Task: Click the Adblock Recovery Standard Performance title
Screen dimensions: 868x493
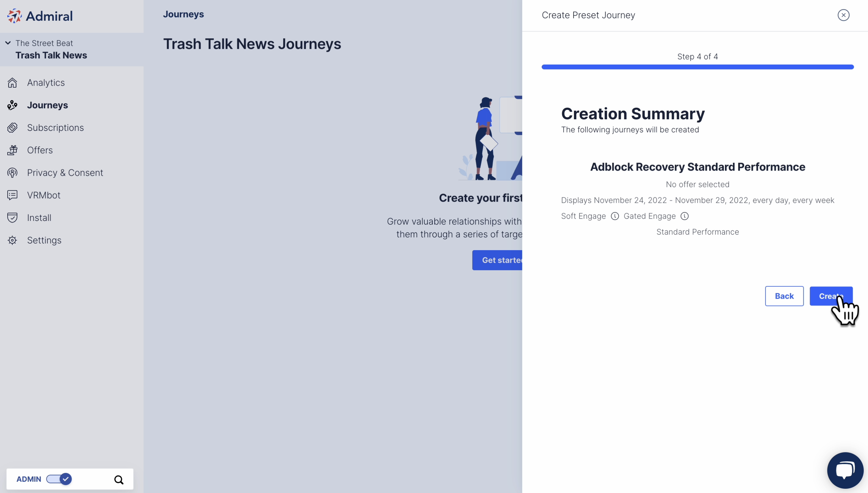Action: [x=697, y=167]
